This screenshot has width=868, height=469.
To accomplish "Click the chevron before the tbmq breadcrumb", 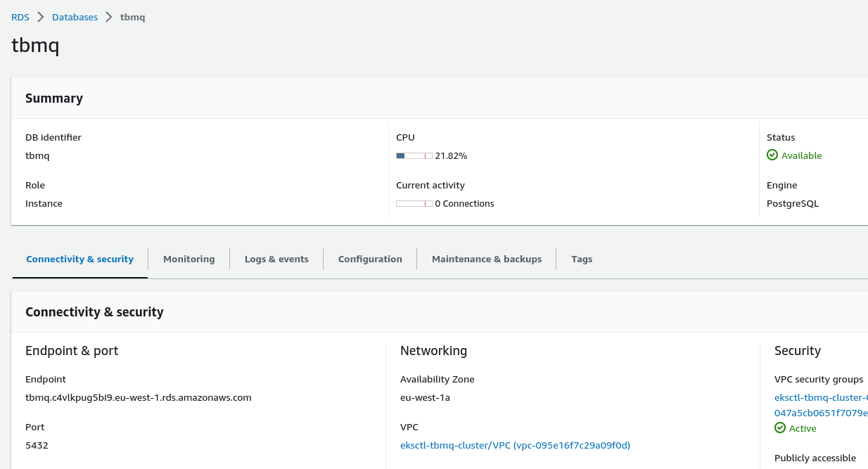I will coord(109,17).
